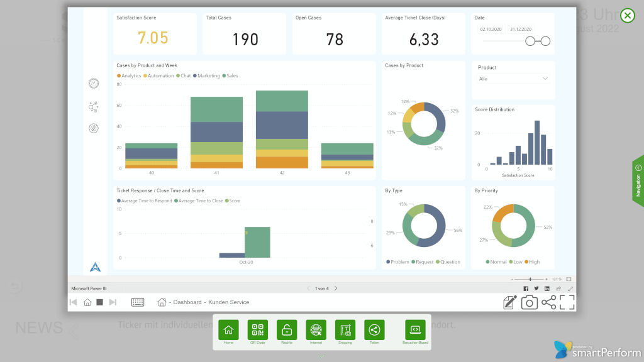Launch the Internet tile

pos(316,330)
